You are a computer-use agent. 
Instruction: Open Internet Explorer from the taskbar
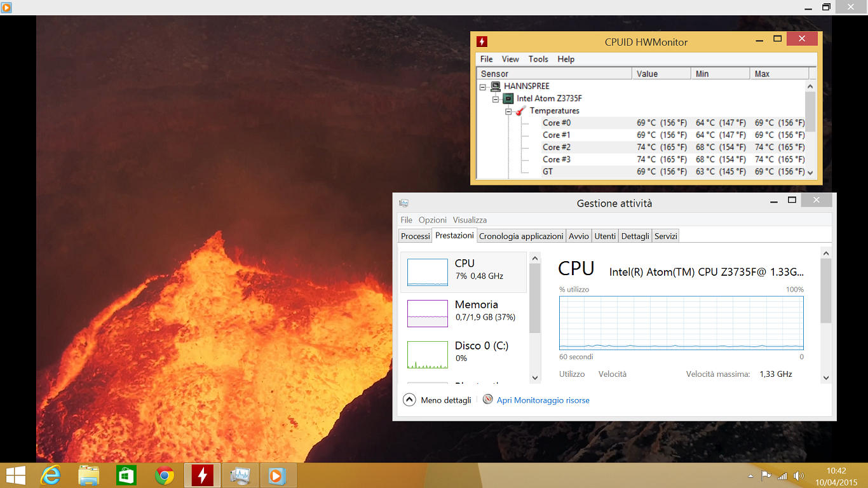point(50,475)
